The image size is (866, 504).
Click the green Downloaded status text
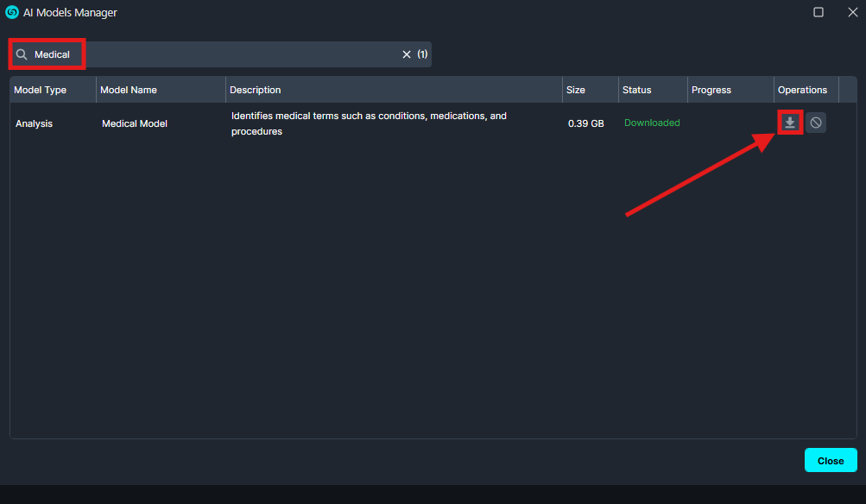click(x=652, y=123)
